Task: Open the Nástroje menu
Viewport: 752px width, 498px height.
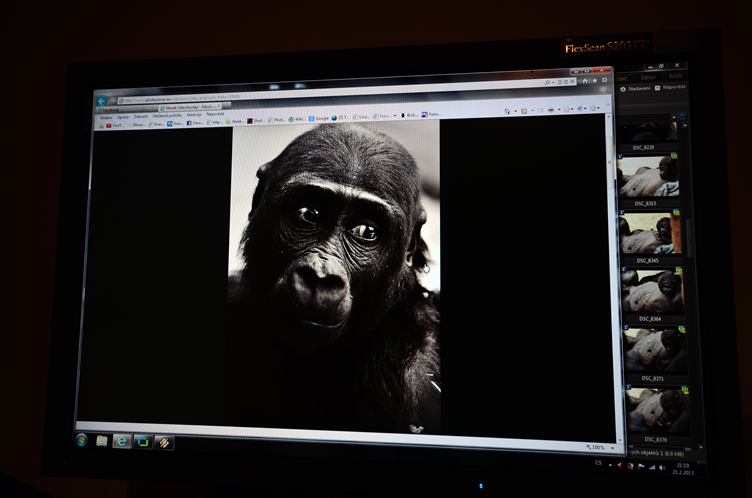Action: (x=194, y=115)
